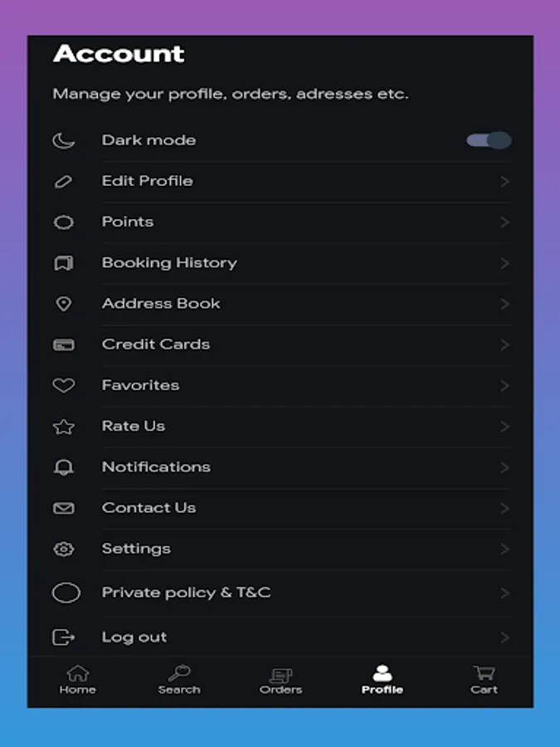The height and width of the screenshot is (747, 560).
Task: Toggle the Dark mode switch
Action: (489, 140)
